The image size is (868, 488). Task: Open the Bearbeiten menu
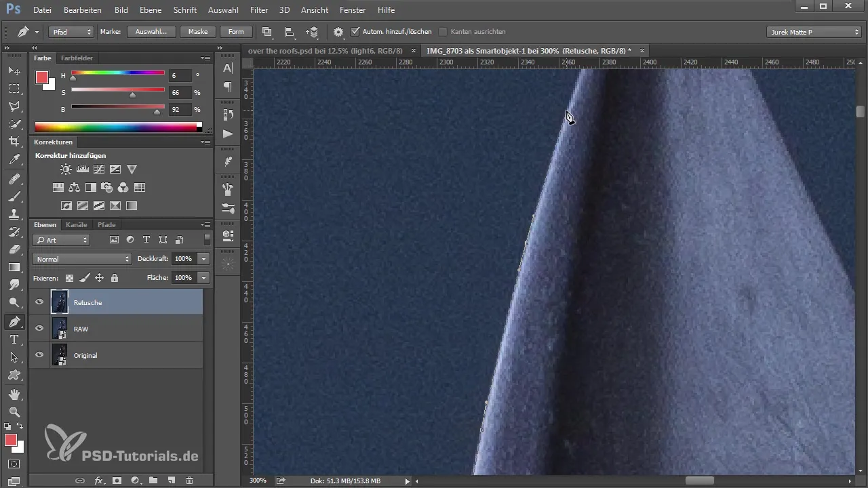click(x=82, y=10)
